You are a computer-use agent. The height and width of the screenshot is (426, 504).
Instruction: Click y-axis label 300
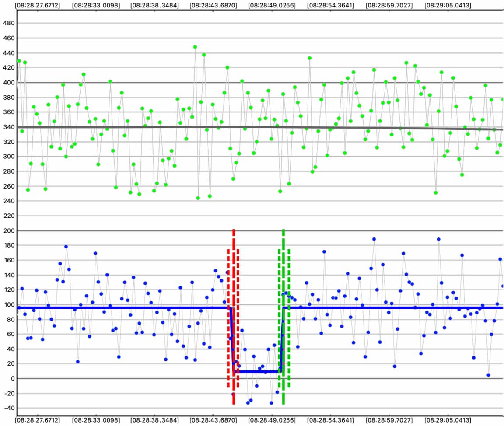[9, 157]
